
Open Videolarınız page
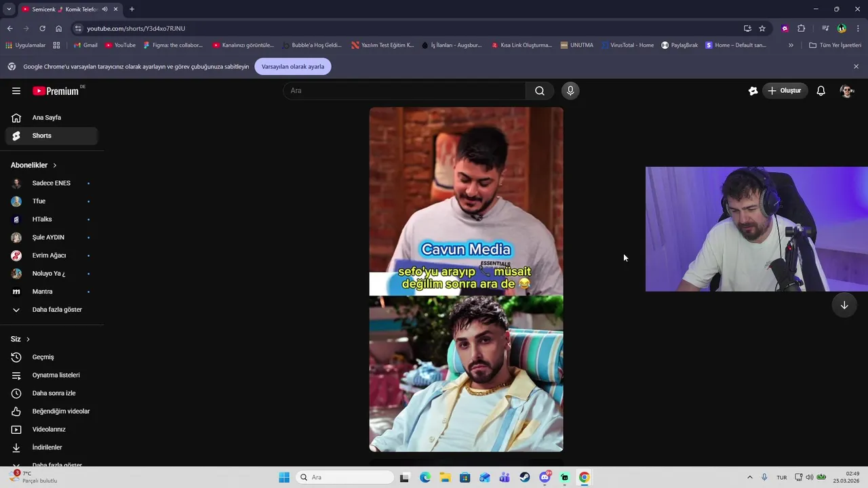pyautogui.click(x=52, y=430)
